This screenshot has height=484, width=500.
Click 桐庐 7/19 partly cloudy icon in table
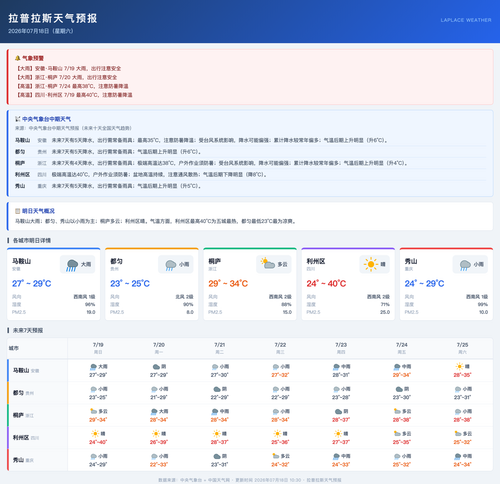point(93,411)
